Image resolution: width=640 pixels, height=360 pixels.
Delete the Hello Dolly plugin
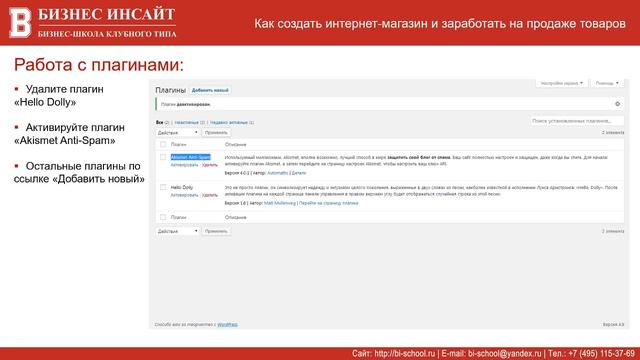(x=210, y=195)
